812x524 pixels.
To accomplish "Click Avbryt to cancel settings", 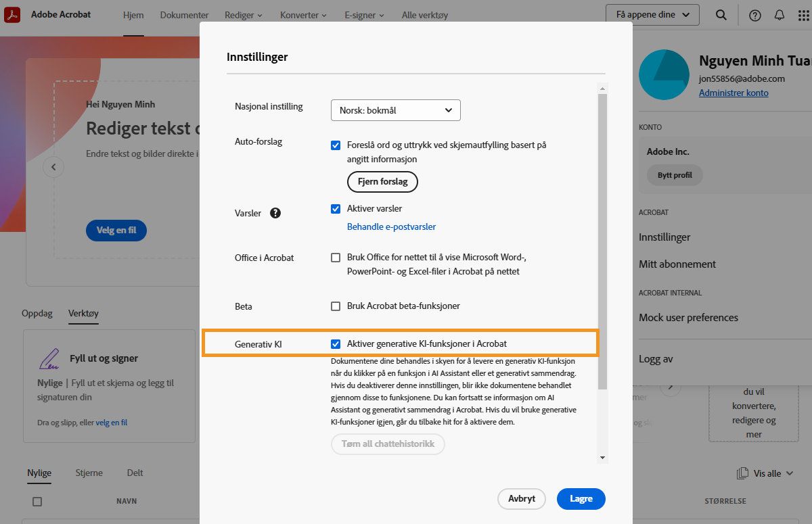I will 522,499.
